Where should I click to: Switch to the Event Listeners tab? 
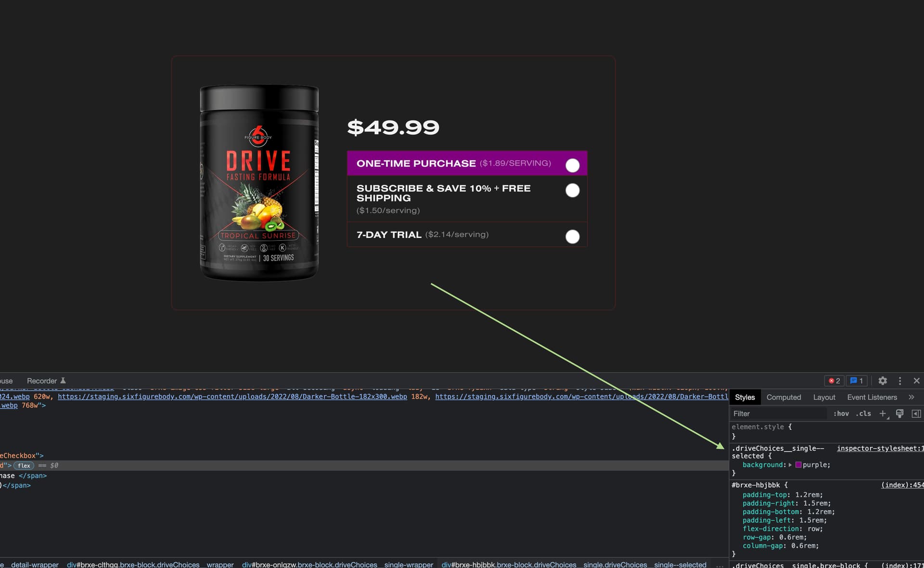(x=872, y=397)
